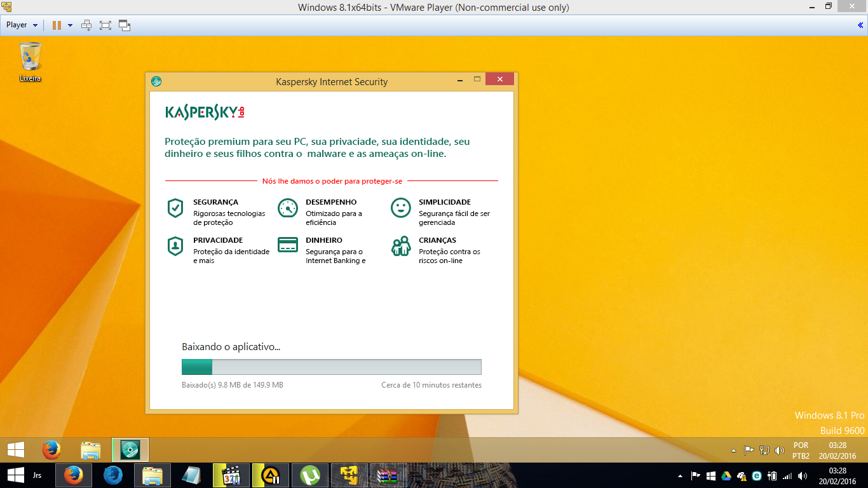Switch to VMware Player on host taskbar
The image size is (868, 488).
[x=349, y=475]
